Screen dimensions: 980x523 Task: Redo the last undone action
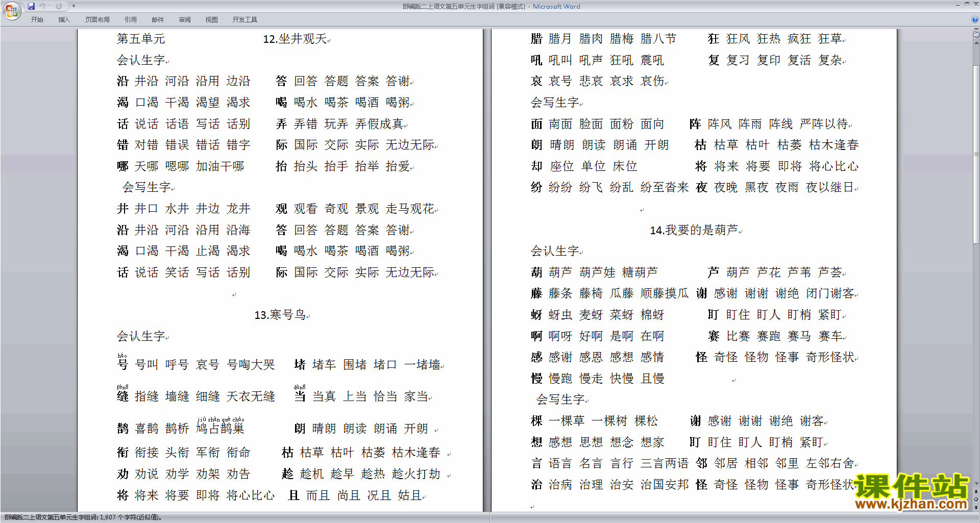pos(59,6)
